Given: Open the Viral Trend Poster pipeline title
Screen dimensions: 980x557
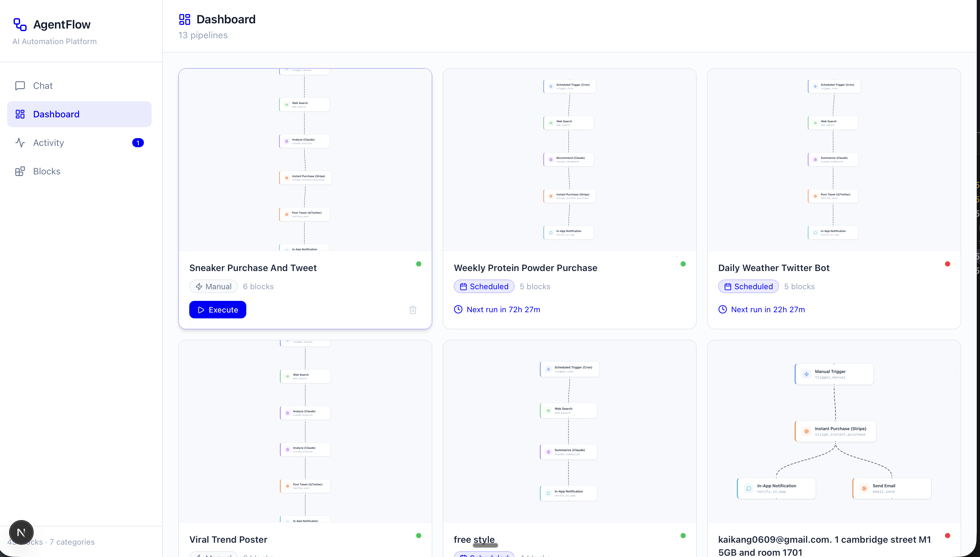Looking at the screenshot, I should (x=228, y=539).
